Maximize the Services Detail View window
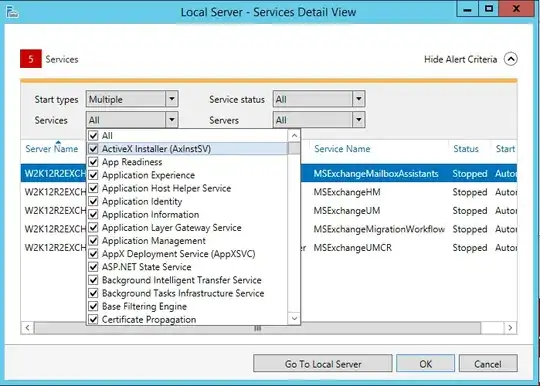Screen dimensions: 540x386 [x=488, y=9]
